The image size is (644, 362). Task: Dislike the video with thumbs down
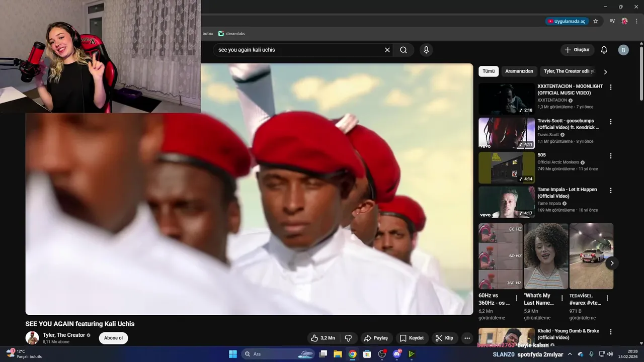(x=348, y=338)
